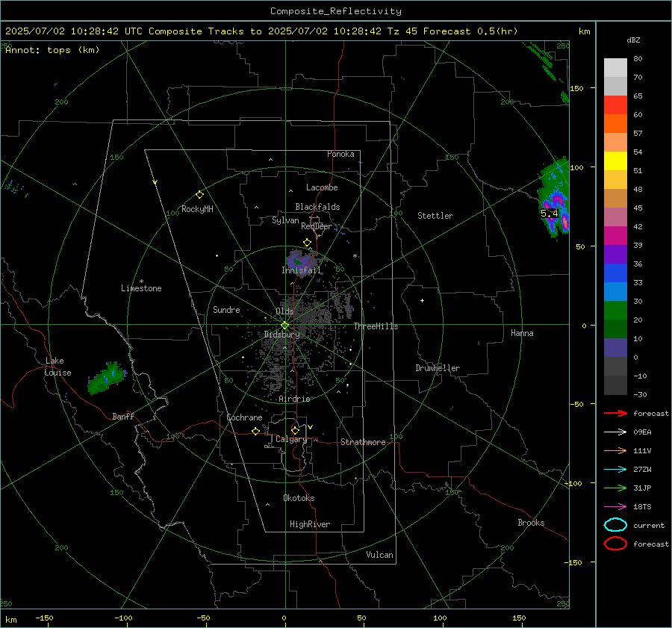Click the Brooks map label
Image resolution: width=672 pixels, height=628 pixels.
pyautogui.click(x=531, y=523)
